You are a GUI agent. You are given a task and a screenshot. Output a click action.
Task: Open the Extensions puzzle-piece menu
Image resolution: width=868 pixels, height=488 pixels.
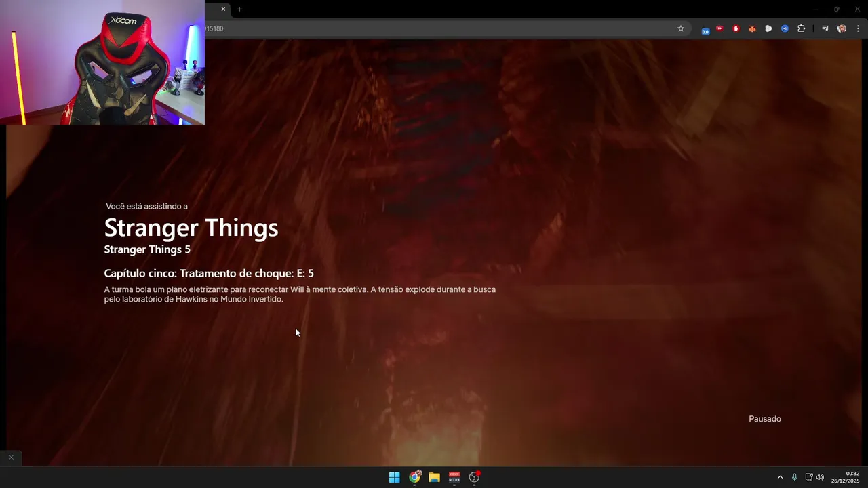coord(802,28)
